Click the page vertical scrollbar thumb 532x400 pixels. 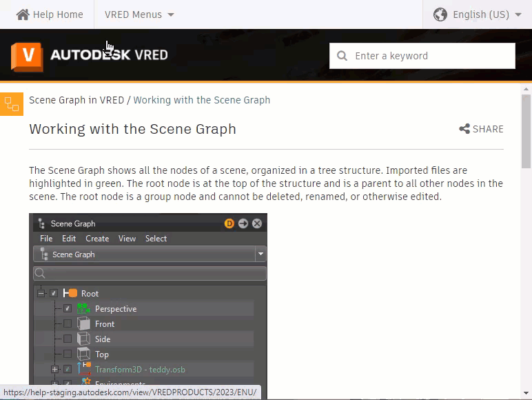(x=526, y=131)
